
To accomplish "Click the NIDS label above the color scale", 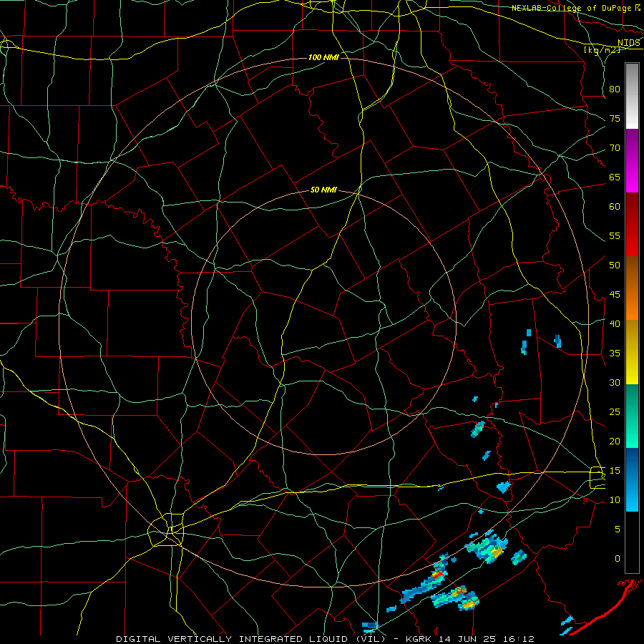I will point(629,43).
